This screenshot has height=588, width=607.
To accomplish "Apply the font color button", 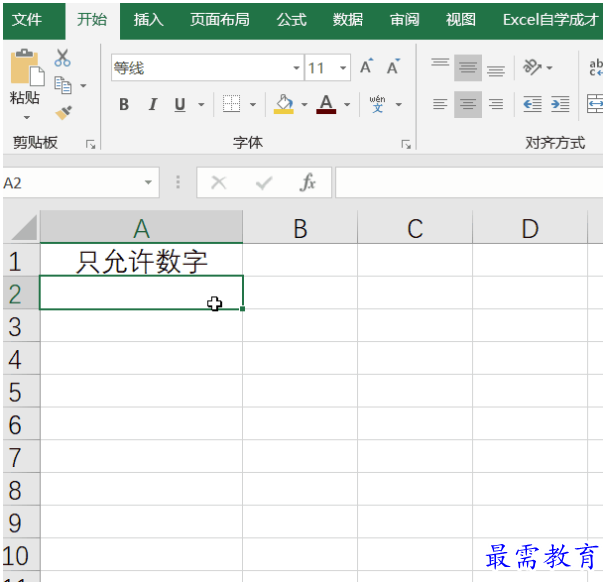I will click(x=326, y=104).
